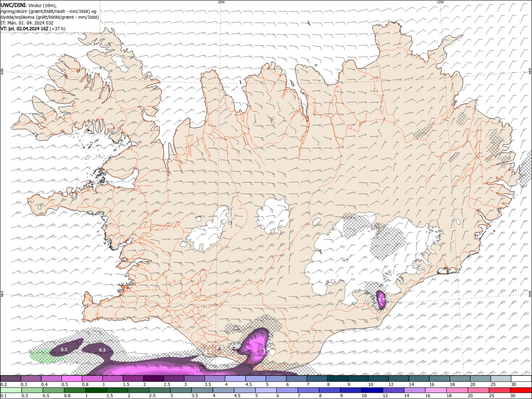This screenshot has width=532, height=399.
Task: Click the right '0.3' contour label offshore
Action: click(102, 350)
